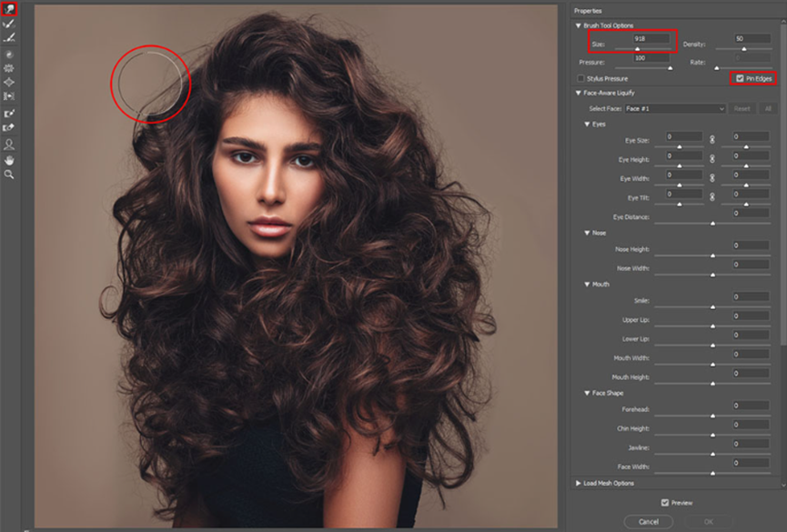This screenshot has height=532, width=787.
Task: Uncheck the Pin Edges checkbox
Action: coord(739,79)
